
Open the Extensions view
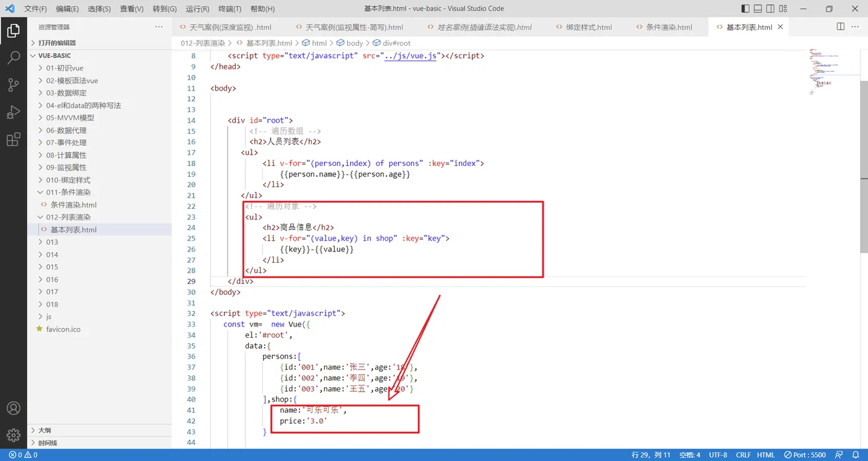pyautogui.click(x=13, y=139)
